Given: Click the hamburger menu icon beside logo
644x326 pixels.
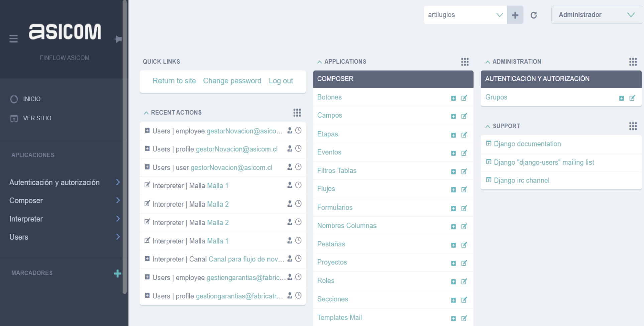Looking at the screenshot, I should coord(13,39).
